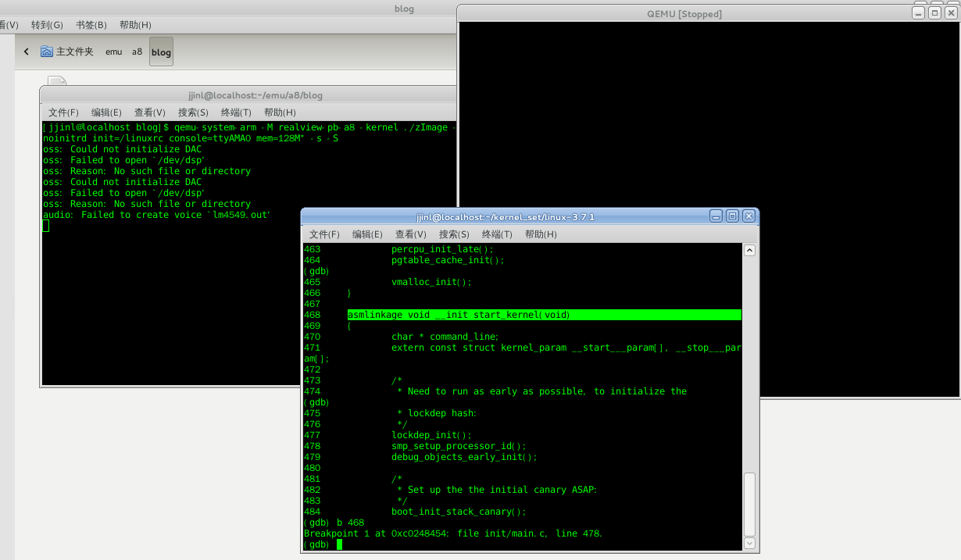This screenshot has width=961, height=560.
Task: Click scrollbar thumb in gdb terminal
Action: coord(749,503)
